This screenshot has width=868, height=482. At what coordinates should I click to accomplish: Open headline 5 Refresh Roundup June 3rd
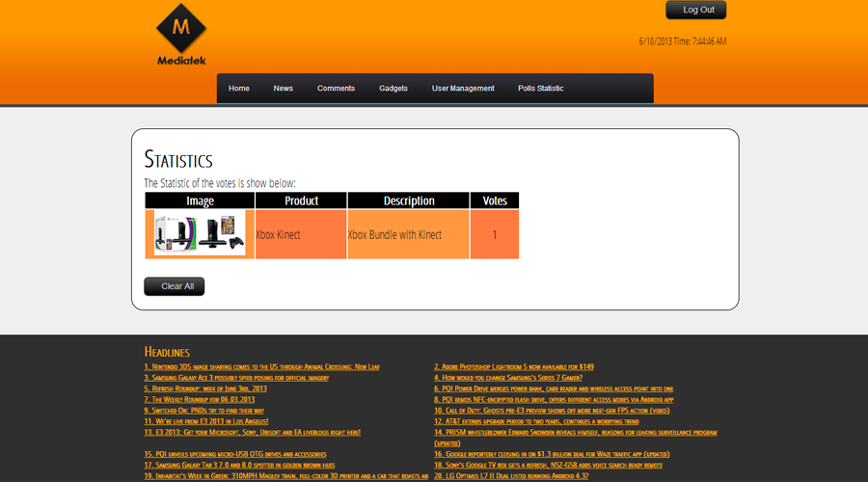[x=205, y=388]
